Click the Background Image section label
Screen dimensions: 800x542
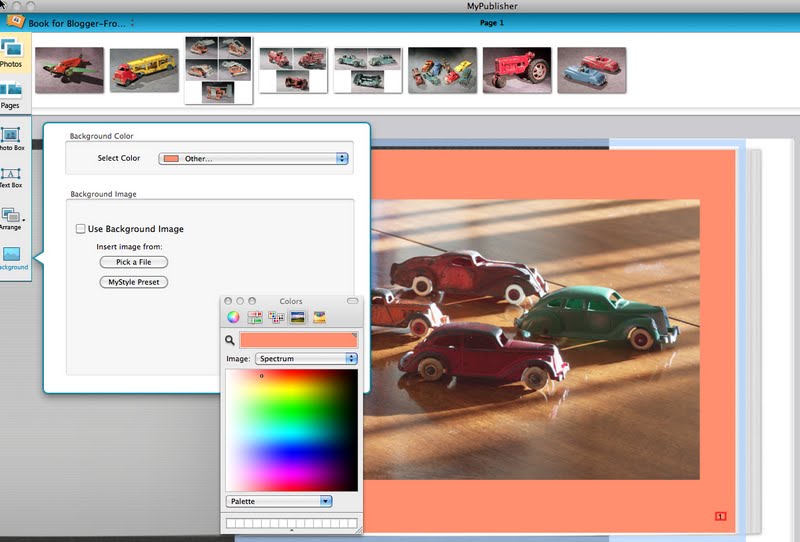tap(104, 194)
